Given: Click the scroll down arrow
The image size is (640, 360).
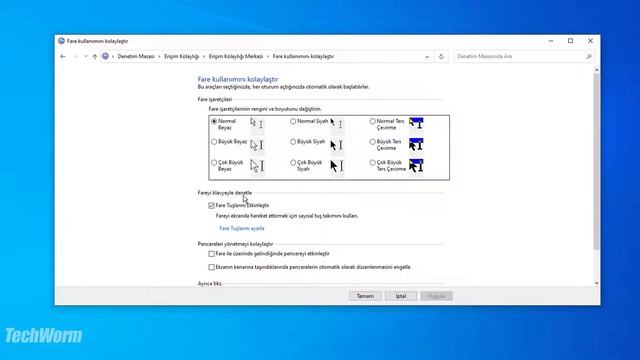Looking at the screenshot, I should coord(596,283).
